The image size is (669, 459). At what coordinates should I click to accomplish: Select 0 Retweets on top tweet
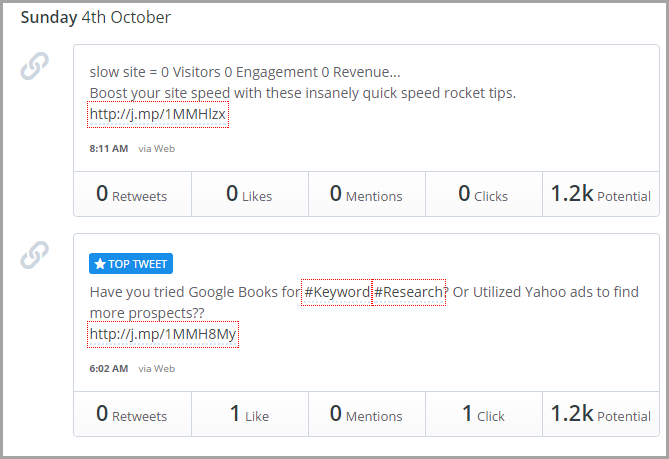[132, 414]
